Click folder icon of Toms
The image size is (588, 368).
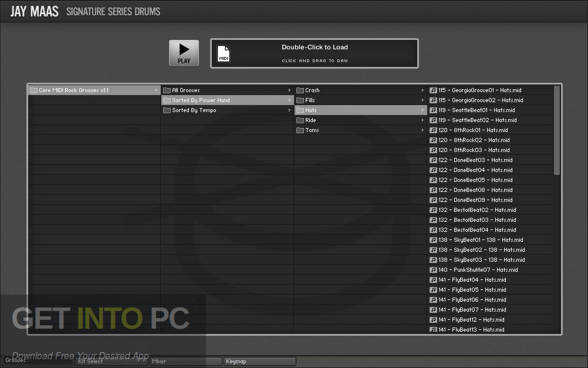(x=300, y=130)
